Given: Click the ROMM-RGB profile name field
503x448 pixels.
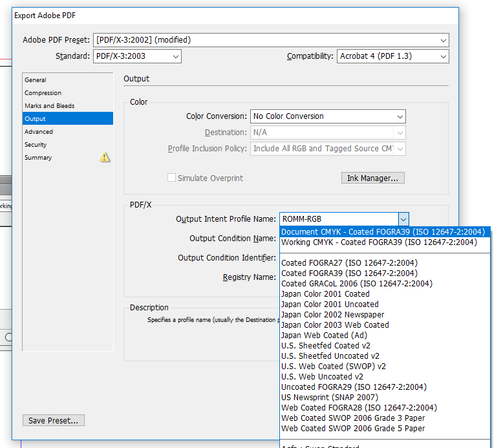Looking at the screenshot, I should point(339,219).
